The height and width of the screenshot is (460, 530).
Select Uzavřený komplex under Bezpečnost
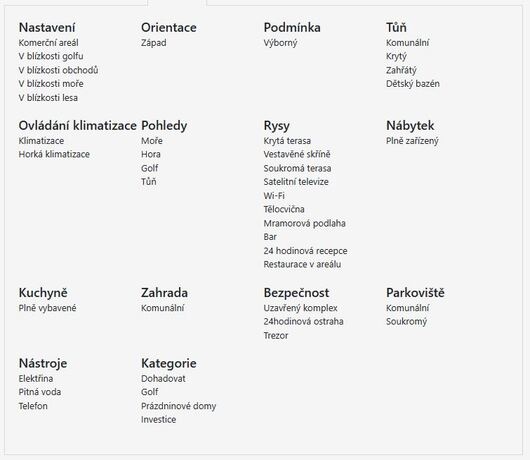click(x=300, y=308)
